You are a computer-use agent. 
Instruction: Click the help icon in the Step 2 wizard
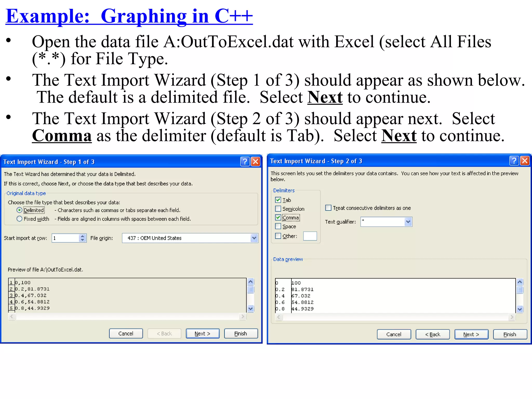(514, 161)
